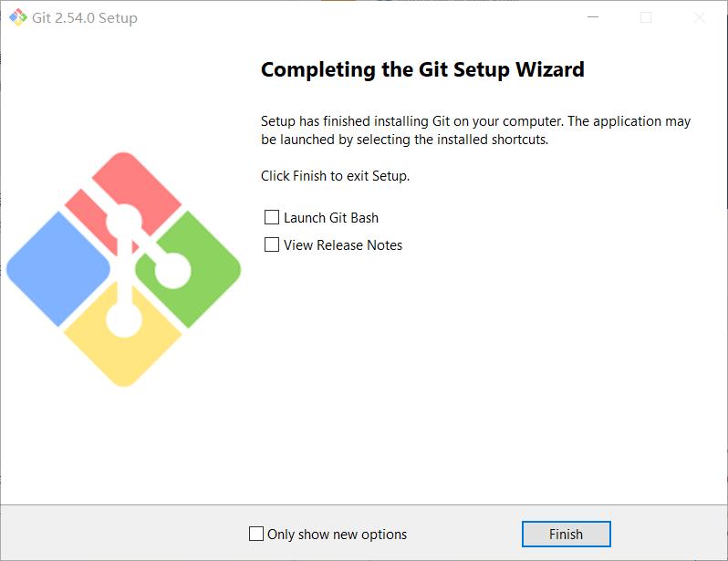Minimize the Git Setup window
This screenshot has width=728, height=561.
click(x=593, y=17)
